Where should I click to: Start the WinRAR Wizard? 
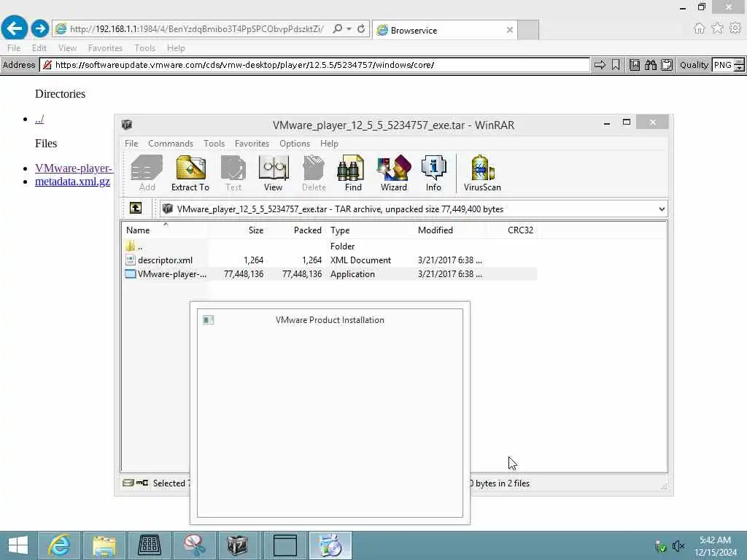[x=394, y=173]
